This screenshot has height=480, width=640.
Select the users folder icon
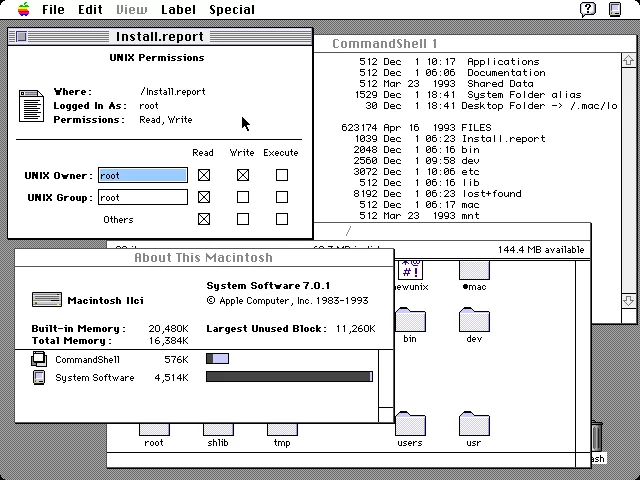410,424
